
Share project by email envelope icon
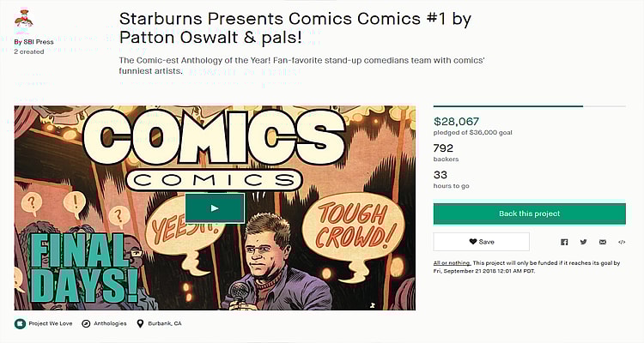point(603,242)
